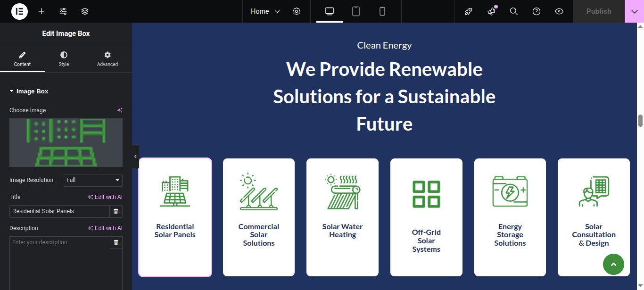The height and width of the screenshot is (290, 644).
Task: Switch to mobile responsive view
Action: [382, 11]
